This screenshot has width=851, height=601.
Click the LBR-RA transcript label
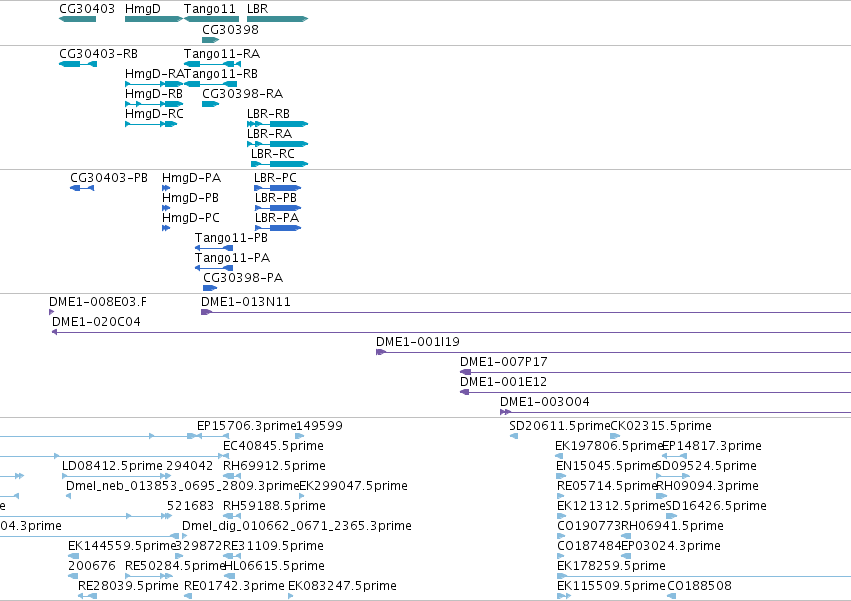click(x=269, y=134)
